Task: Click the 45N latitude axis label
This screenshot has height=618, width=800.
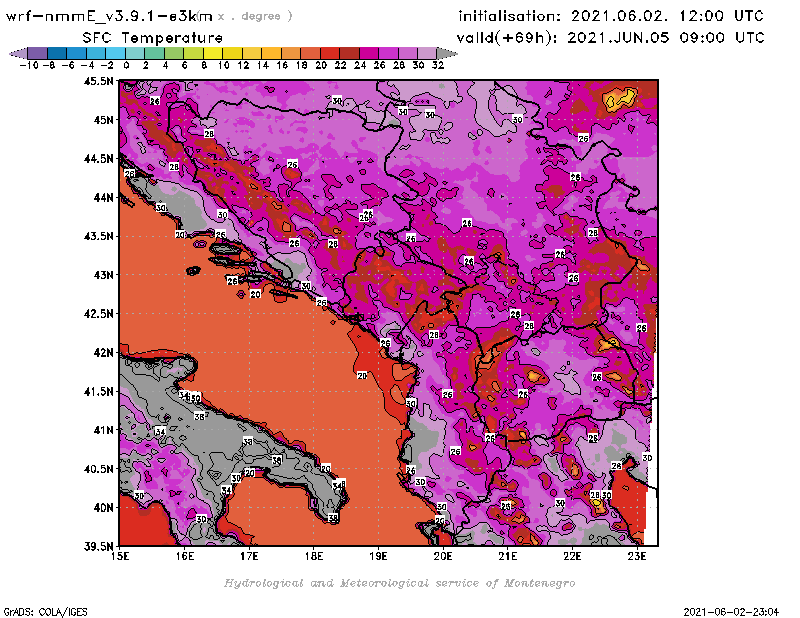Action: [103, 120]
